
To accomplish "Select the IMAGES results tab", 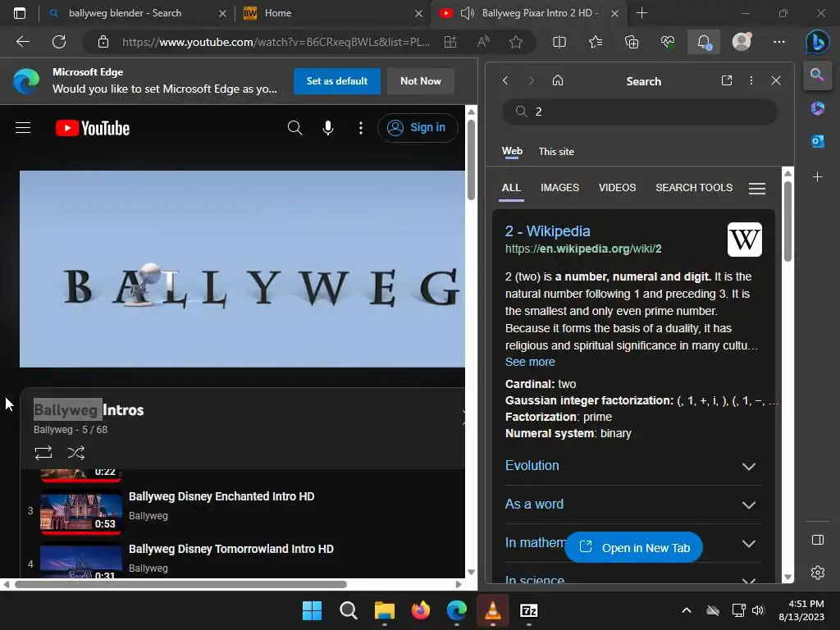I will pyautogui.click(x=559, y=188).
